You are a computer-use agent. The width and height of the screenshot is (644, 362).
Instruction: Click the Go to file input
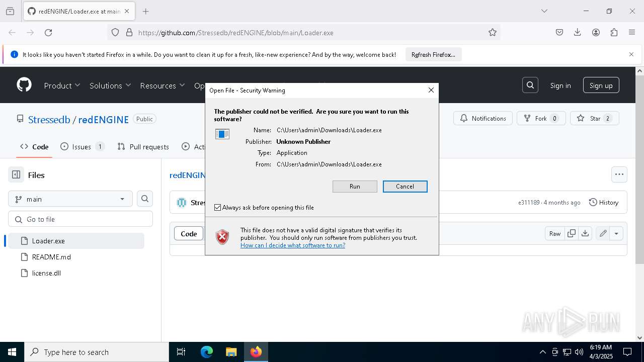click(x=80, y=219)
